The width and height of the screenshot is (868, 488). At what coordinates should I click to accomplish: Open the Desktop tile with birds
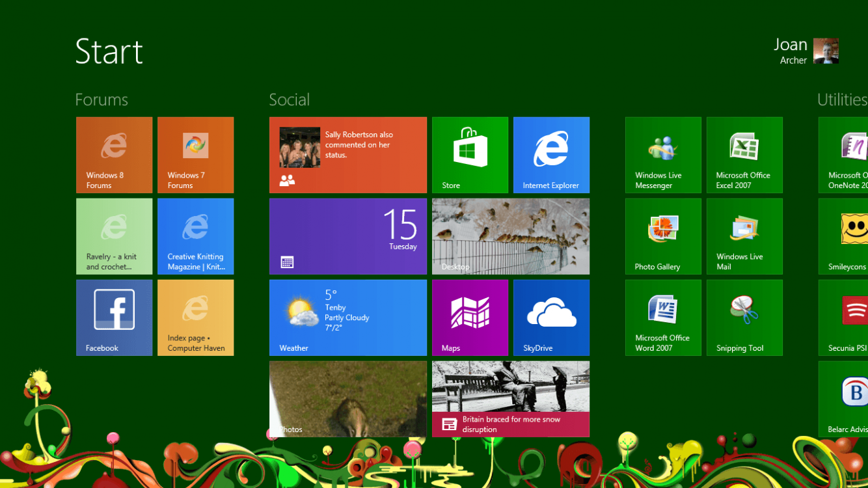(510, 236)
